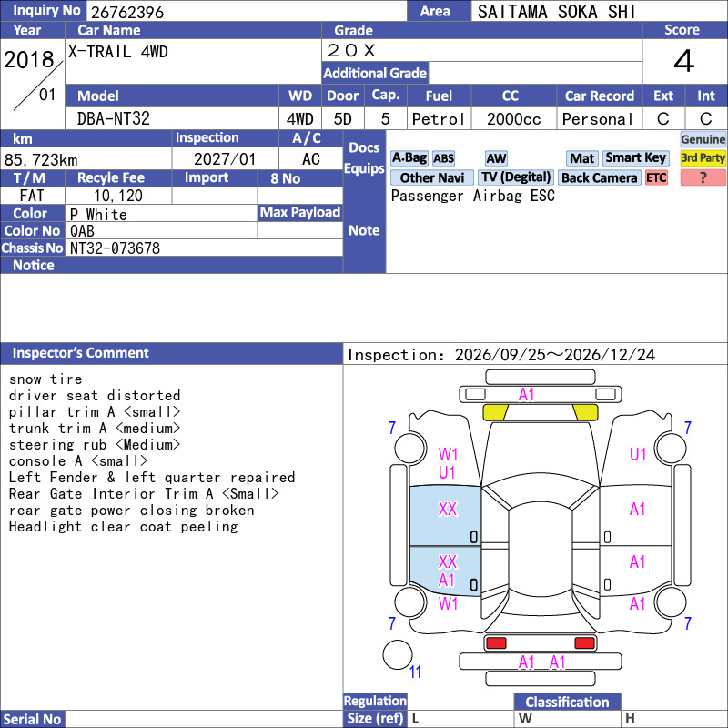Click the spare tire circle marked 11
The height and width of the screenshot is (728, 728).
point(398,654)
